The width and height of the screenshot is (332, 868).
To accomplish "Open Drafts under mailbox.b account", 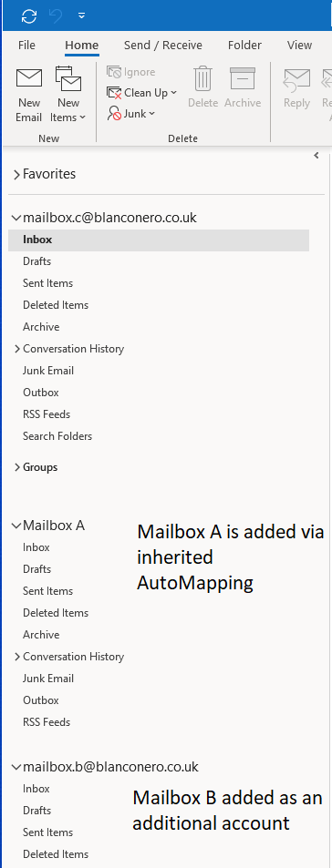I will point(36,811).
